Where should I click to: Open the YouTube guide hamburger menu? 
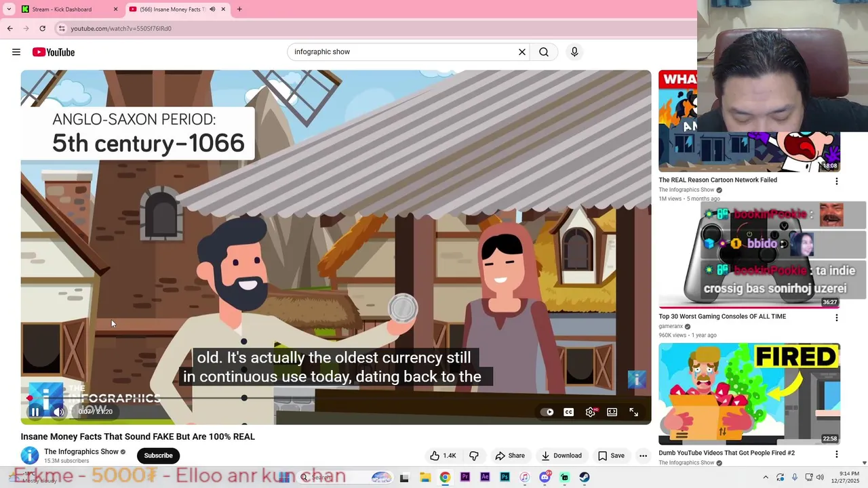coord(16,52)
